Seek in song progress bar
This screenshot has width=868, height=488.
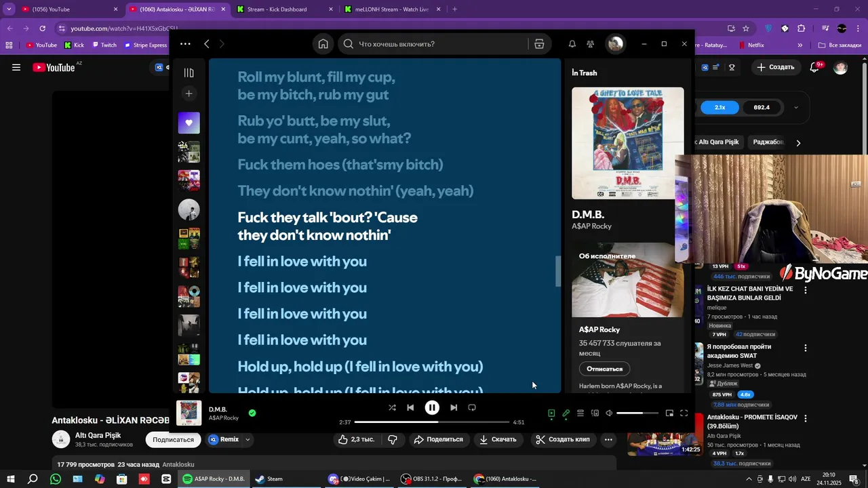pos(432,422)
